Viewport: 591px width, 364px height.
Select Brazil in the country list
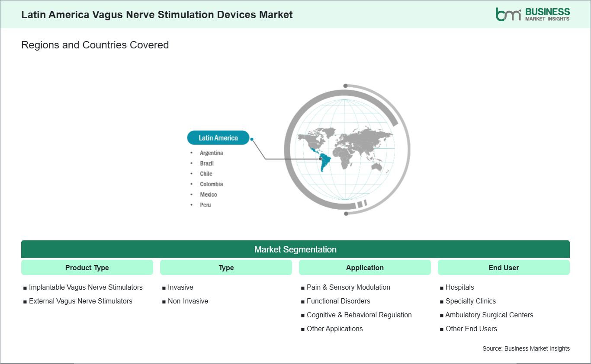click(207, 163)
